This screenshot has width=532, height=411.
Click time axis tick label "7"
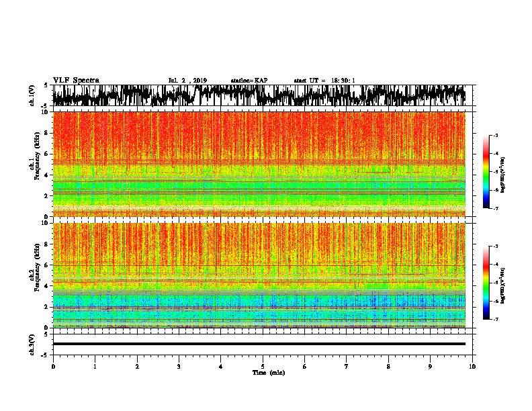(x=347, y=367)
